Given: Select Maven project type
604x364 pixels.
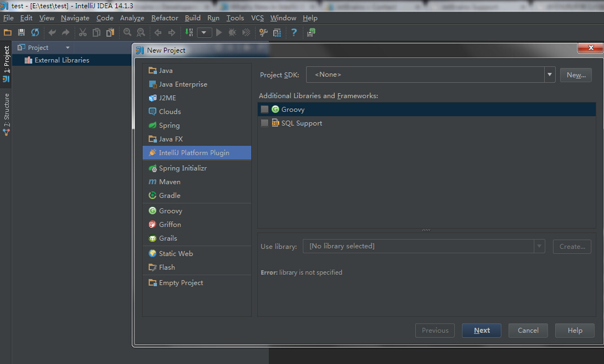Looking at the screenshot, I should click(197, 182).
